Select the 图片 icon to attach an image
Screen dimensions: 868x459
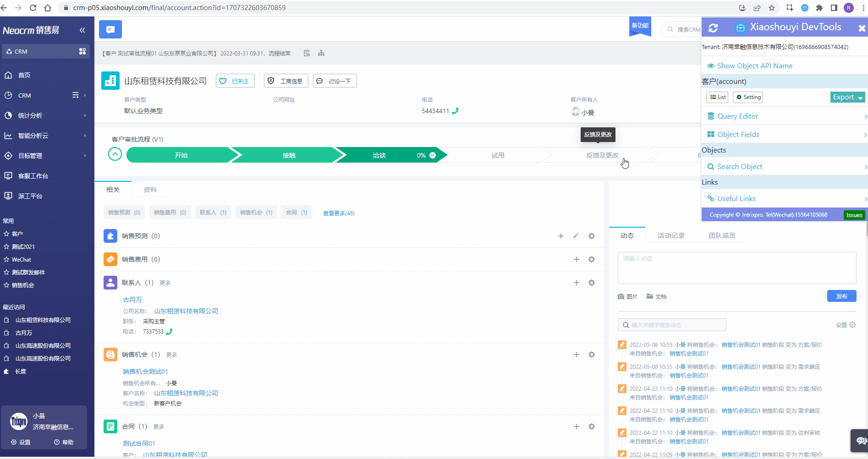point(621,296)
